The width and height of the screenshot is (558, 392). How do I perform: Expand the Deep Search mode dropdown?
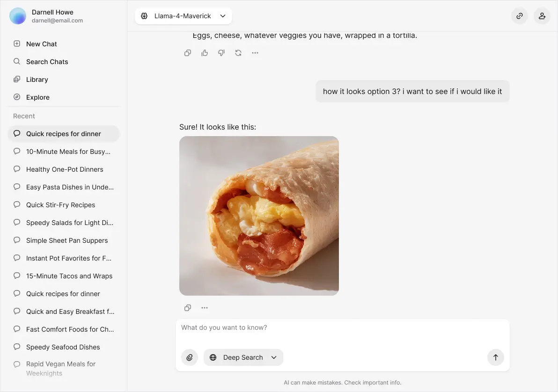click(x=274, y=357)
